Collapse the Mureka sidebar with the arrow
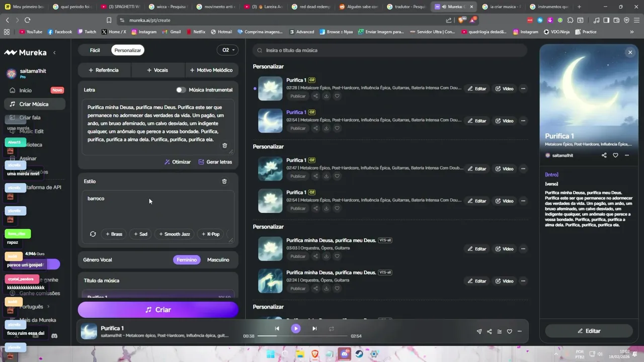644x362 pixels. coord(54,52)
